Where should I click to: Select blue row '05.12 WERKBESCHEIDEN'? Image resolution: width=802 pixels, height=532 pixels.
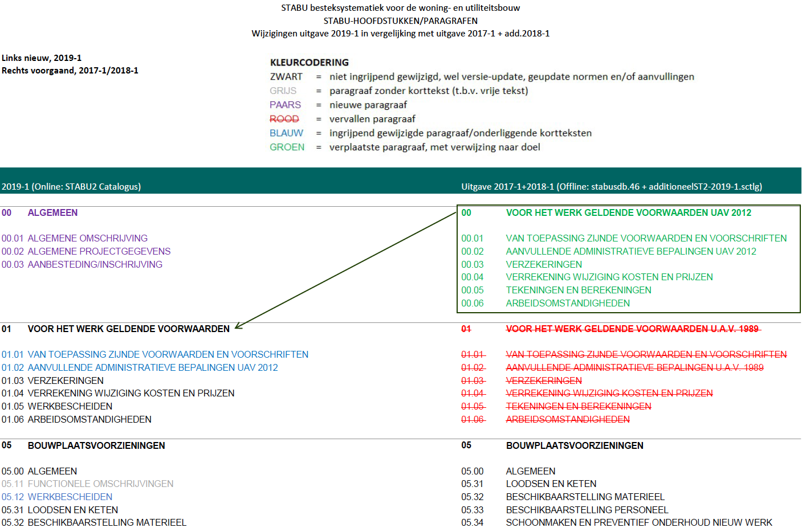click(57, 497)
